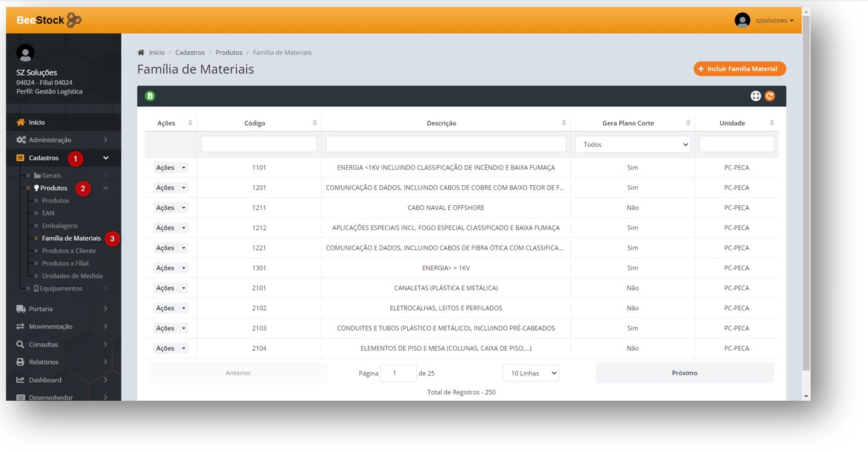Click the Cadastros breadcrumb link
This screenshot has width=868, height=452.
pyautogui.click(x=190, y=53)
